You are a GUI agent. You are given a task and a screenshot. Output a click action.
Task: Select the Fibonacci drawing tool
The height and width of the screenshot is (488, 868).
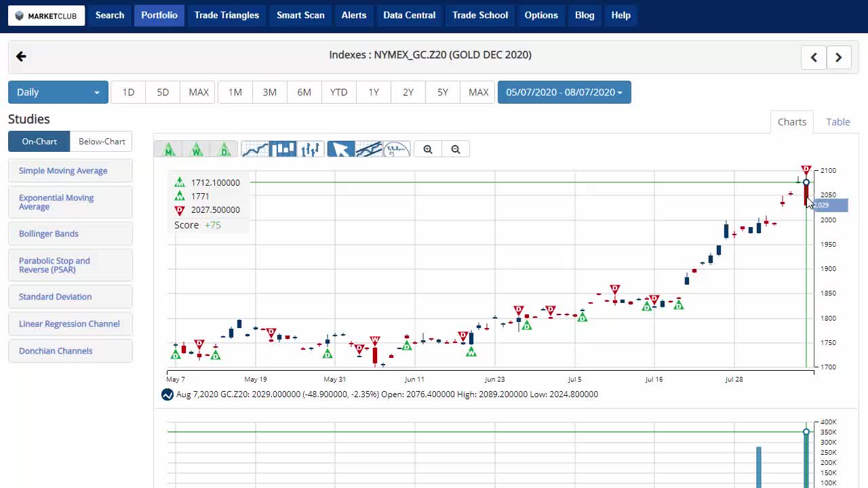click(x=397, y=149)
